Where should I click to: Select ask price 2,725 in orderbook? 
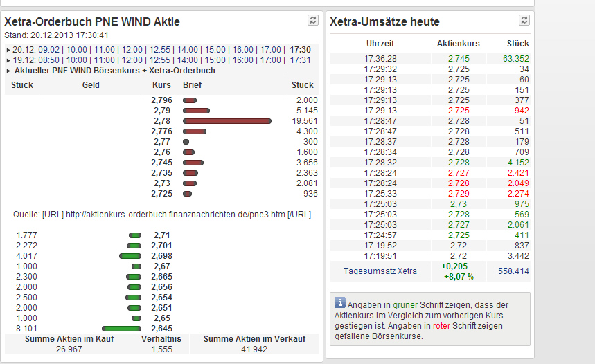click(x=161, y=194)
